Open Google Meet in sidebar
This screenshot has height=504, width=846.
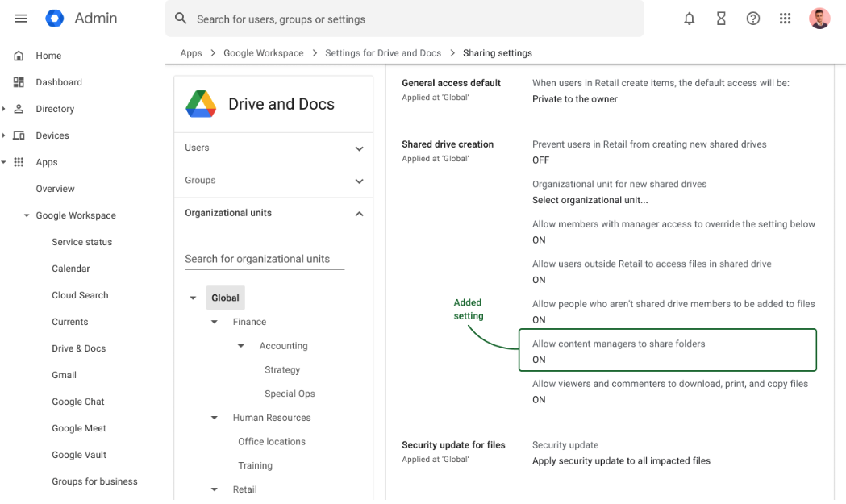79,428
